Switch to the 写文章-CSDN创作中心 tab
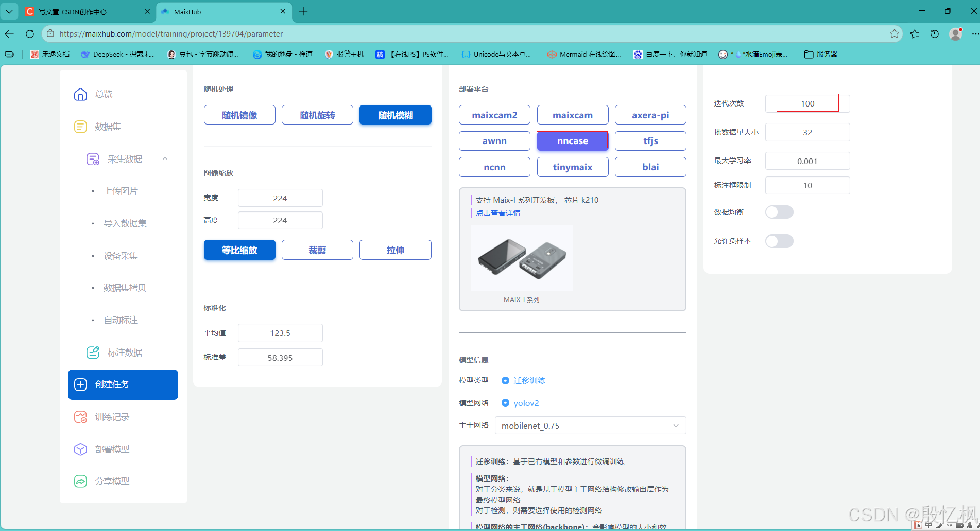The image size is (980, 531). pyautogui.click(x=88, y=11)
